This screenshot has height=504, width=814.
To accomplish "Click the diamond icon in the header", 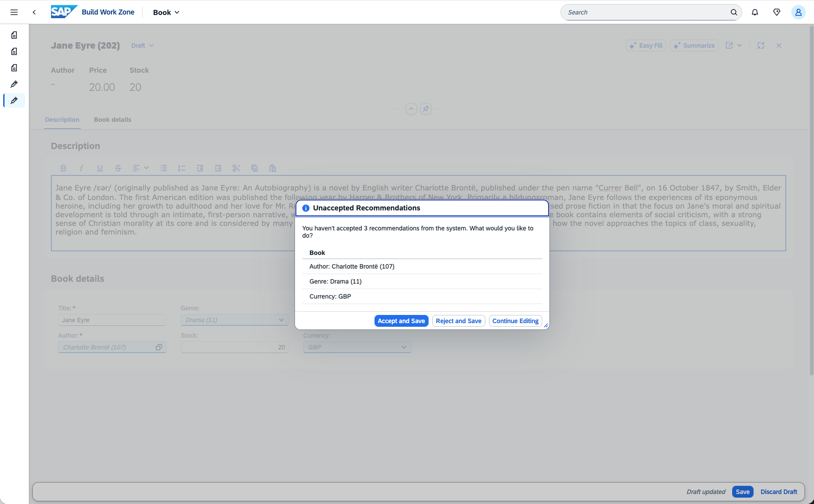I will click(777, 12).
